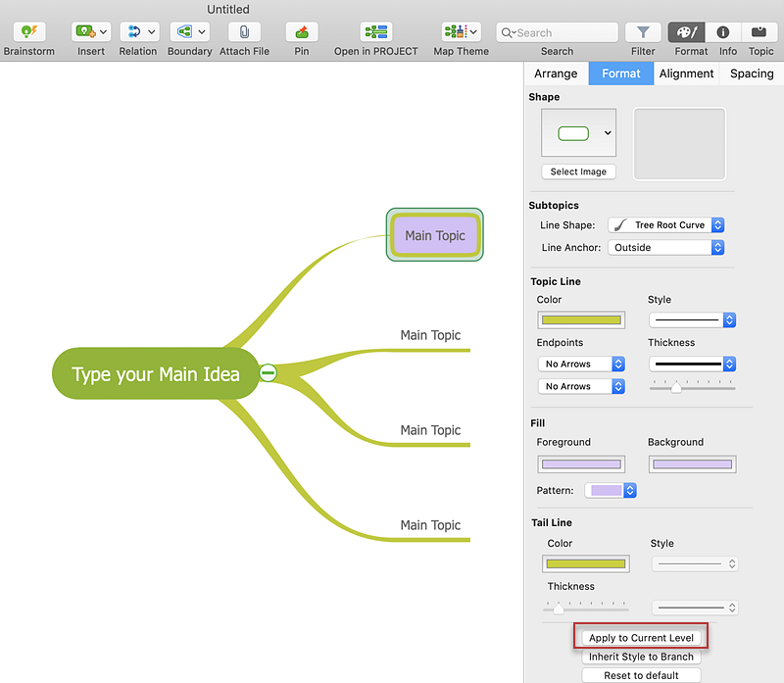Open the Relation dropdown arrow
Image resolution: width=784 pixels, height=683 pixels.
click(x=152, y=32)
